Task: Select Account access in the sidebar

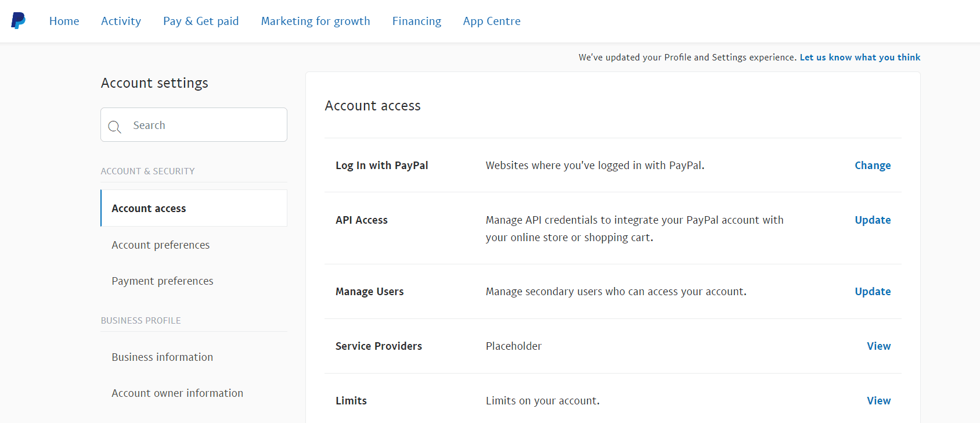Action: pyautogui.click(x=194, y=208)
